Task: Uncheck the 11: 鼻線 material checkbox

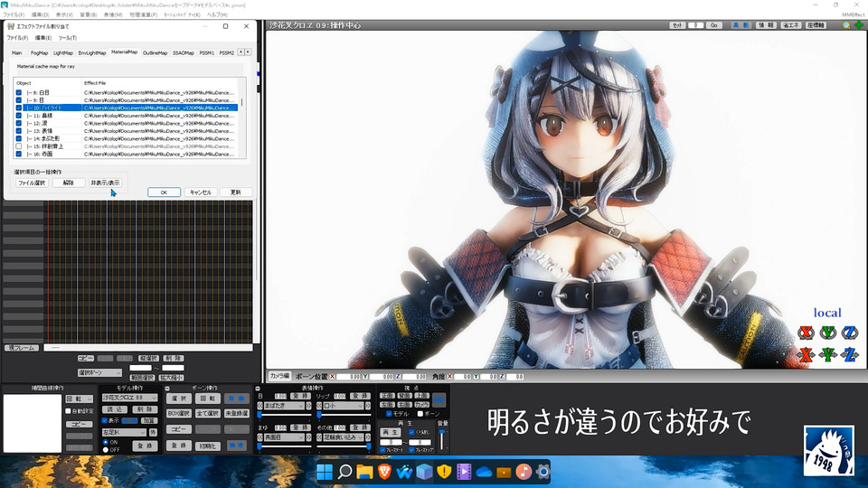Action: coord(19,116)
